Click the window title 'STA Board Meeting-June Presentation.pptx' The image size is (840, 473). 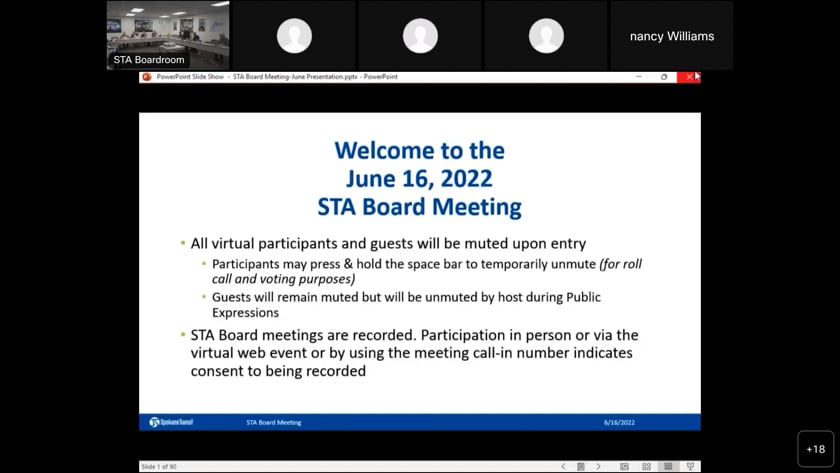pos(295,77)
